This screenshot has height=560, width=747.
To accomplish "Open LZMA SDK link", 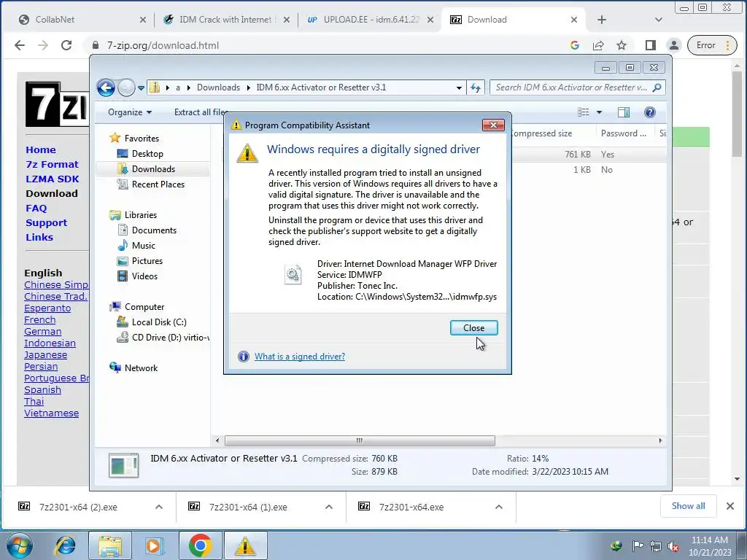I will click(x=53, y=179).
